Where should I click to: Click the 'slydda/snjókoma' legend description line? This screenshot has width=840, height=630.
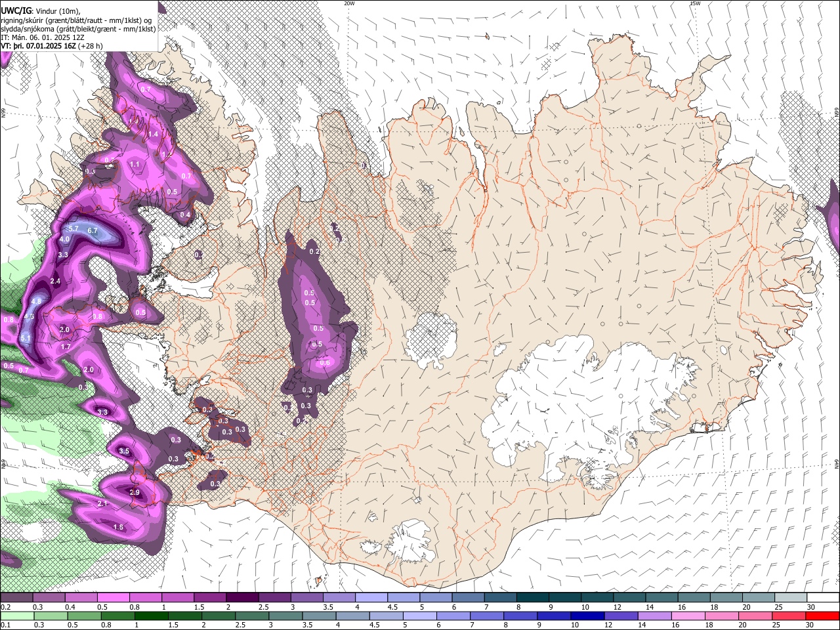click(x=78, y=29)
